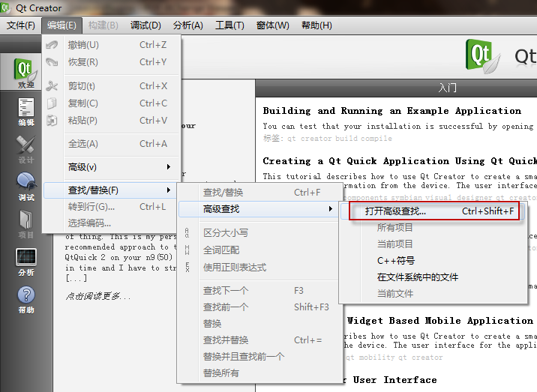Open Help (帮助) mode question icon
The image size is (537, 392).
tap(26, 300)
